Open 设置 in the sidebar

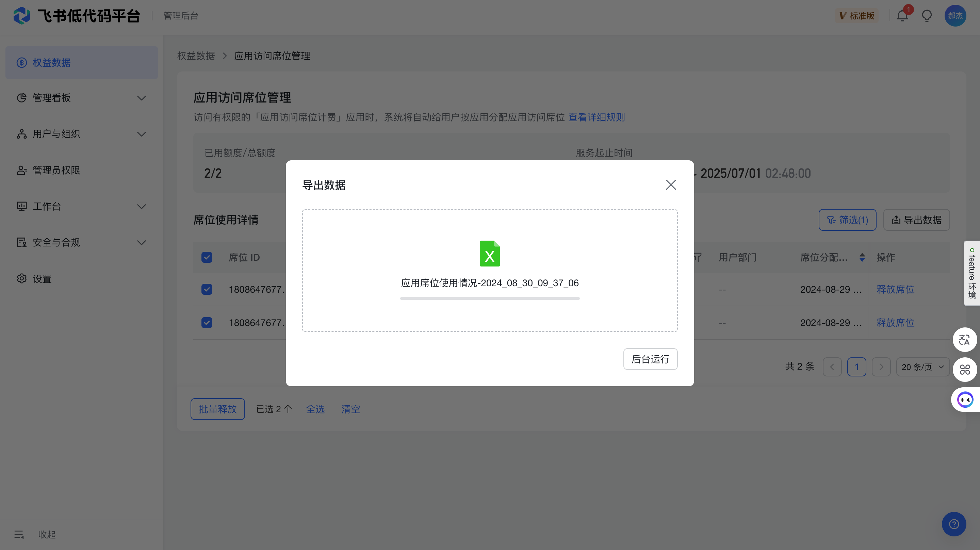tap(81, 279)
